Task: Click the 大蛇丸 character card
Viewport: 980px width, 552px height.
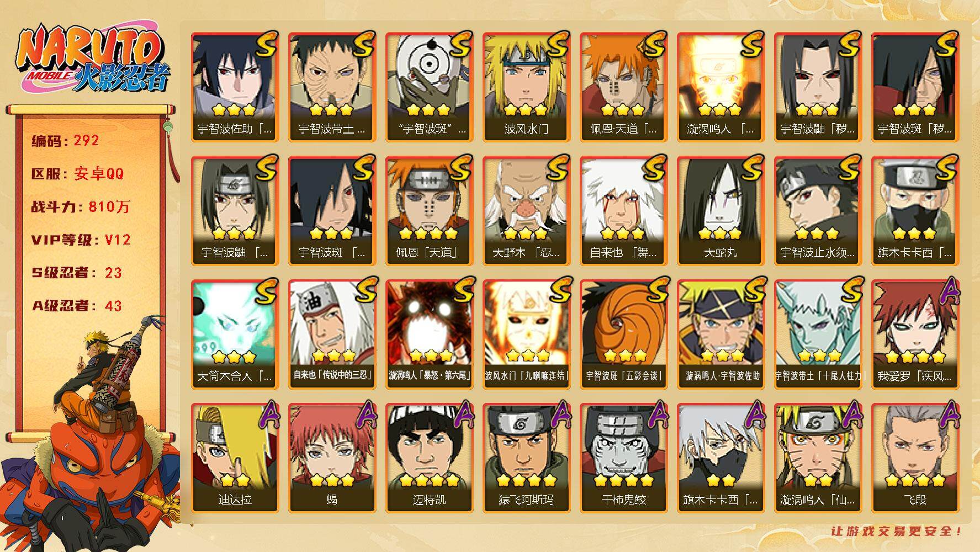Action: coord(721,211)
